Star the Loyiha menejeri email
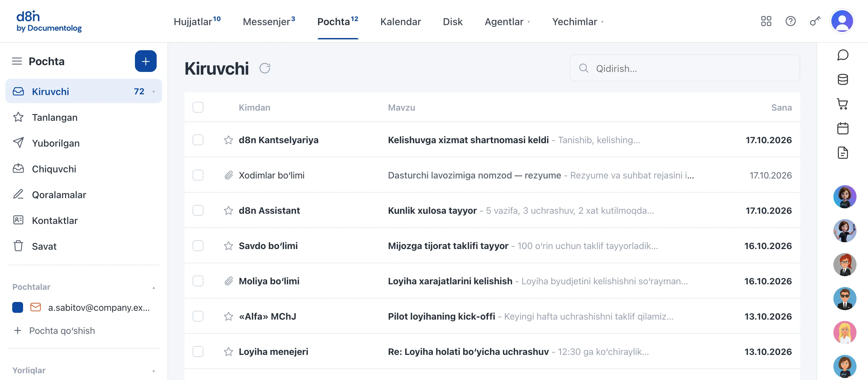The image size is (868, 380). (229, 351)
